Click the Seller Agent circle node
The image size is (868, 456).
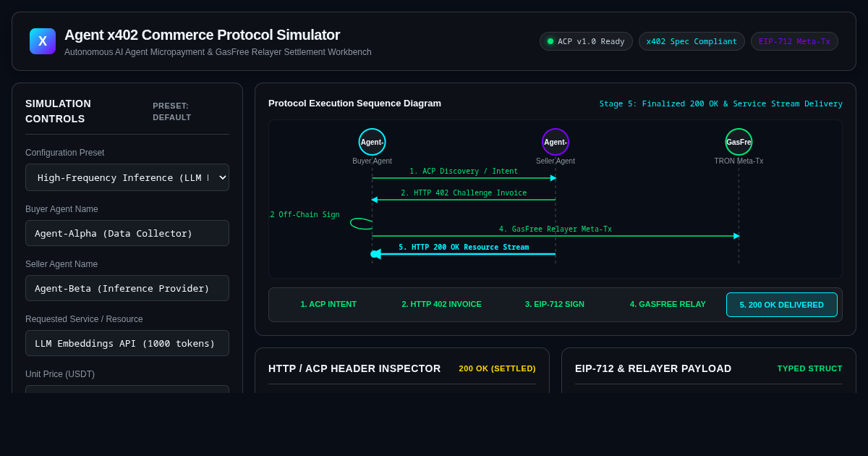tap(556, 142)
